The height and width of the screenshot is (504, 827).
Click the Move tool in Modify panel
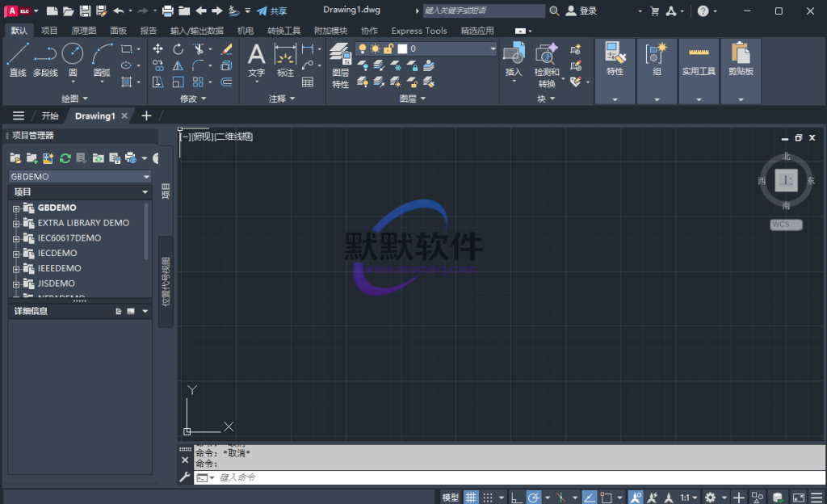click(x=157, y=49)
